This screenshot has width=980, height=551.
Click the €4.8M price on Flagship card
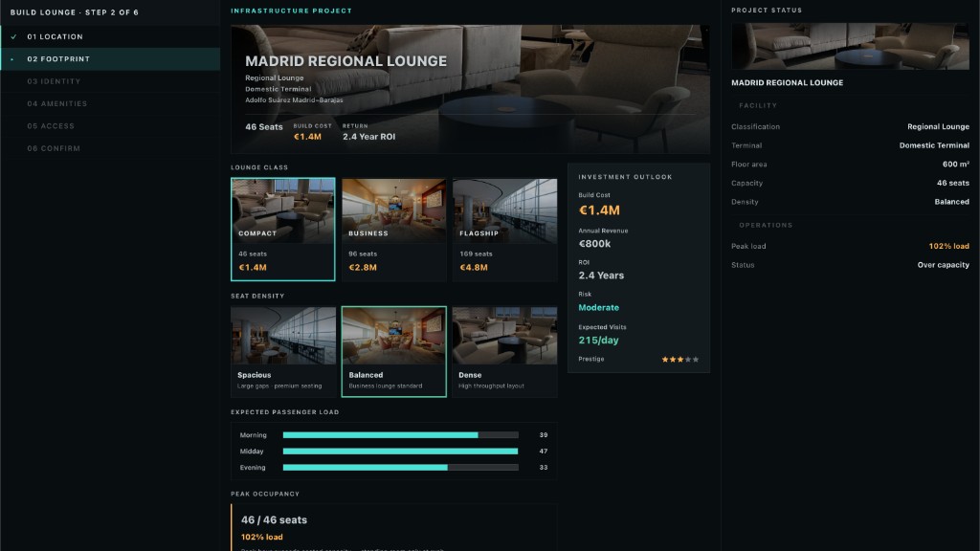coord(474,268)
